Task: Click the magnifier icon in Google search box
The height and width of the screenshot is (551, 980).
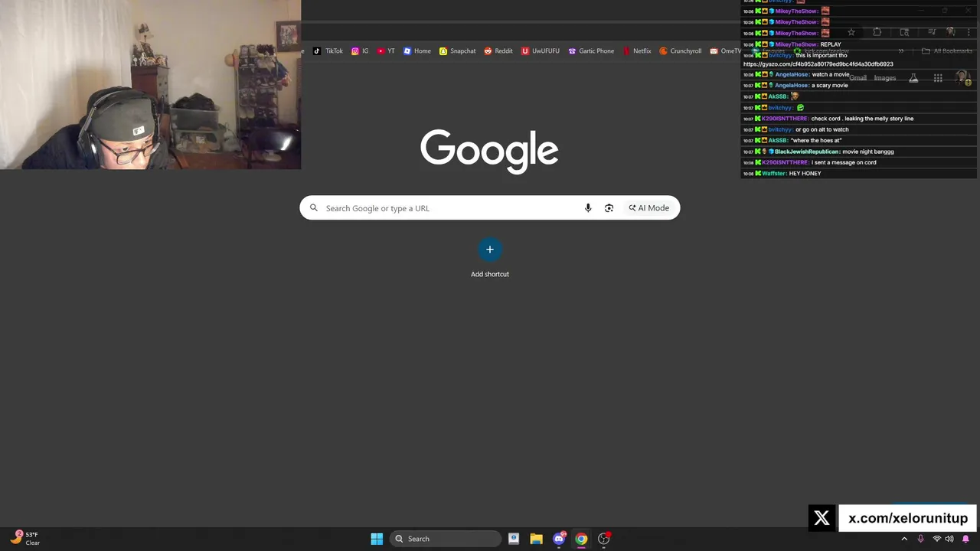Action: pyautogui.click(x=313, y=208)
